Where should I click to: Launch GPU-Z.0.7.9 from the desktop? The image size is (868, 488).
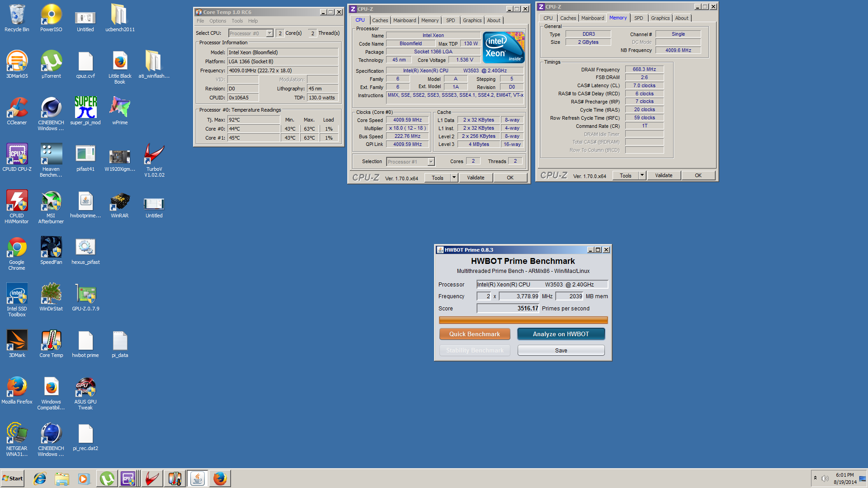coord(85,297)
